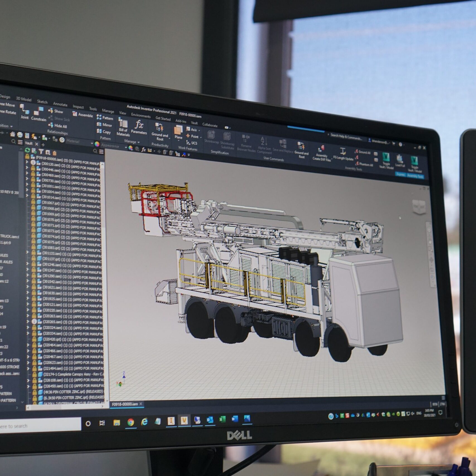476x476 pixels.
Task: Click the browser panel search magnifier
Action: click(95, 151)
